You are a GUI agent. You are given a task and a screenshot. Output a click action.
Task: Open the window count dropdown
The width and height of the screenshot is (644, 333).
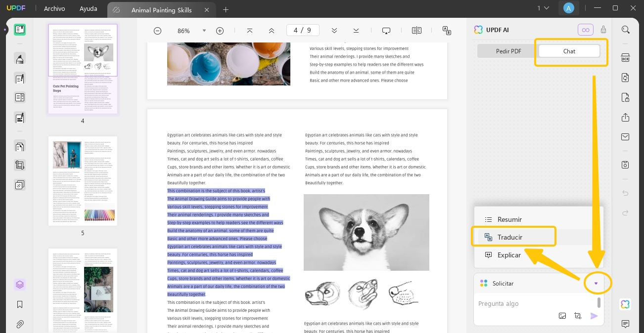543,8
